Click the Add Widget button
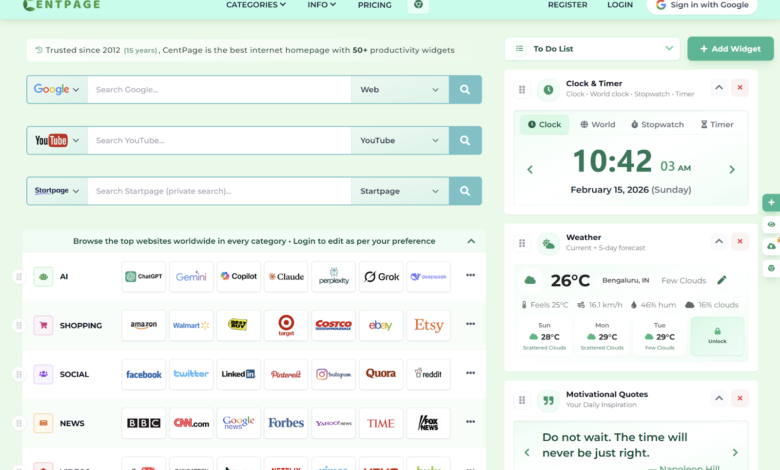Image resolution: width=780 pixels, height=470 pixels. tap(730, 48)
